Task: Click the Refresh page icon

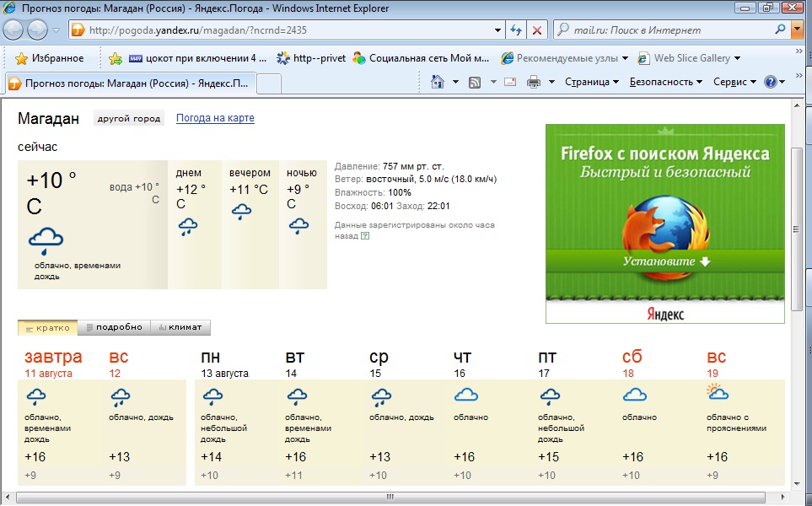Action: pyautogui.click(x=516, y=30)
